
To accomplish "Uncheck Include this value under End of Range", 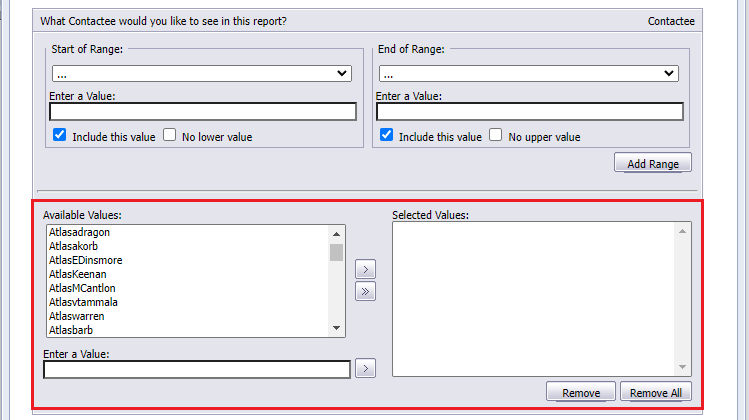I will pos(386,135).
